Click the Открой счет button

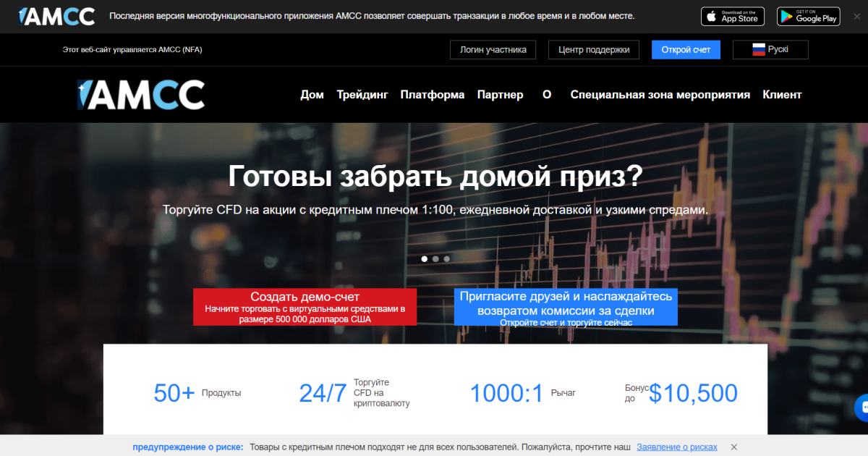point(686,50)
